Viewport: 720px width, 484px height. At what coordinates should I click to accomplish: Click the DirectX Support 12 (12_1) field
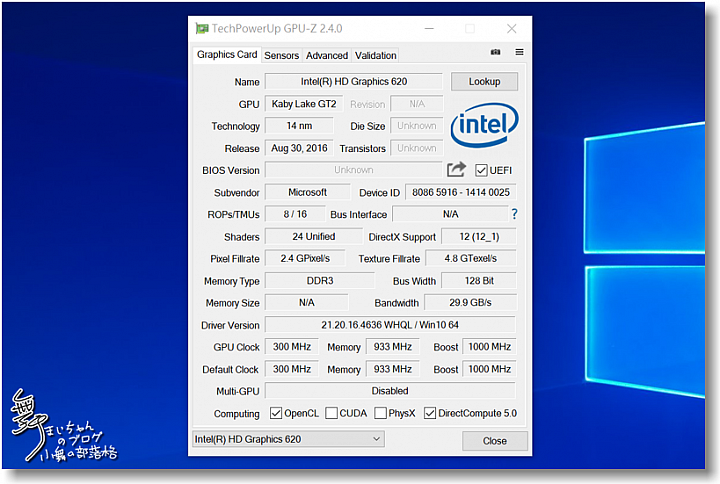(x=479, y=237)
